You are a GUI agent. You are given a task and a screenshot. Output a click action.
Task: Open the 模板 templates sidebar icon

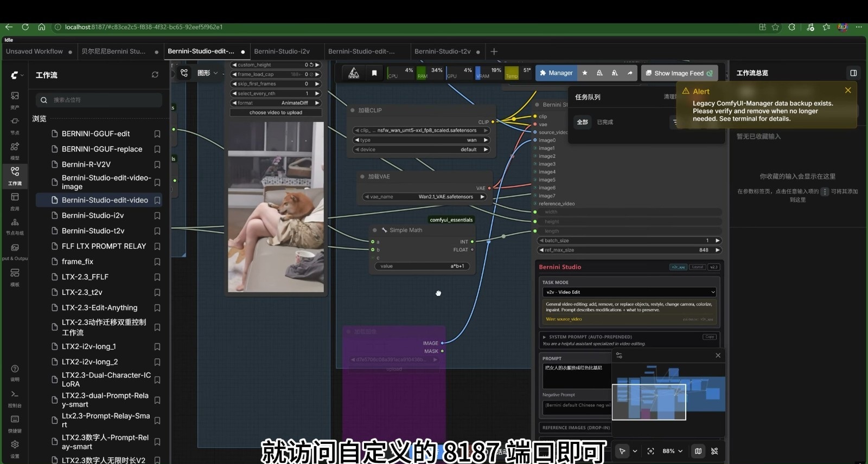pos(15,277)
